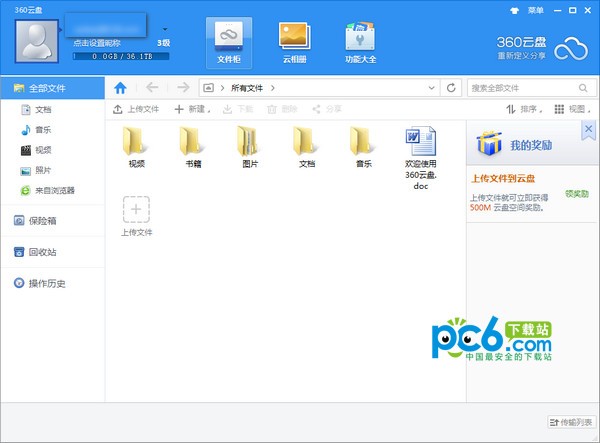600x443 pixels.
Task: Go to home folder via house icon
Action: point(121,88)
